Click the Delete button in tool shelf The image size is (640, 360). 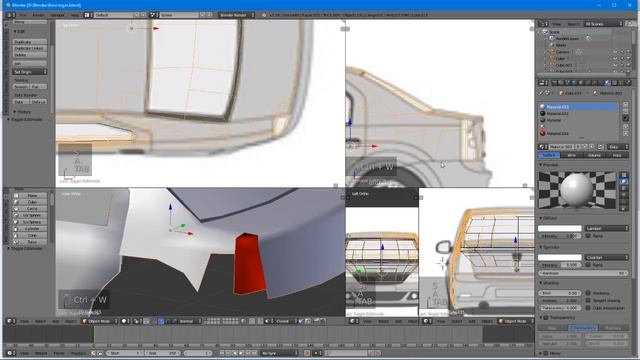click(x=30, y=55)
